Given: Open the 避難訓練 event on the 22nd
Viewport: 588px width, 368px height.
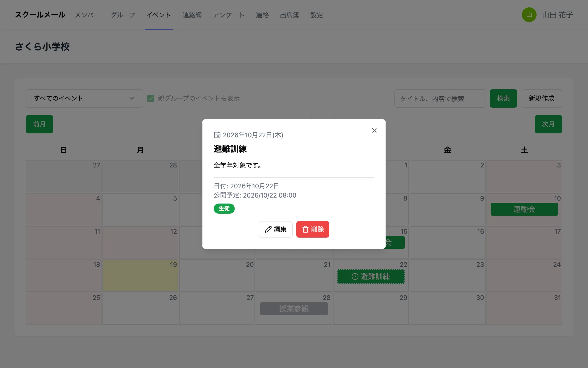Looking at the screenshot, I should (371, 276).
